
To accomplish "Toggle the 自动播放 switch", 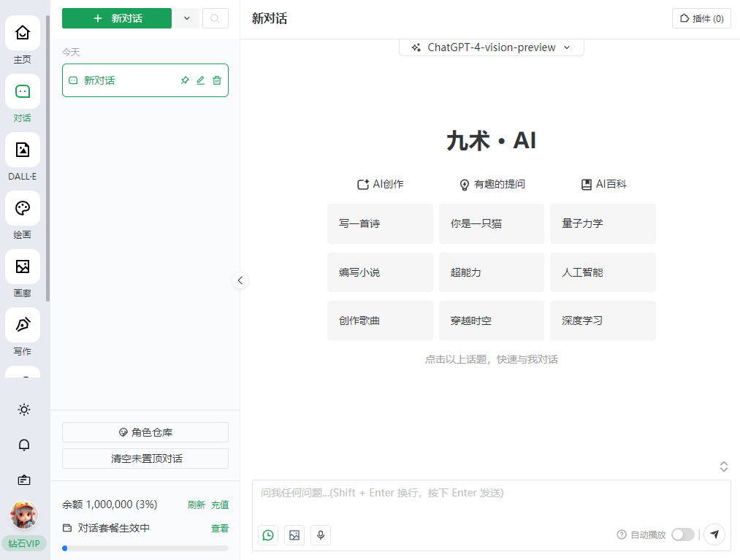I will click(x=683, y=534).
